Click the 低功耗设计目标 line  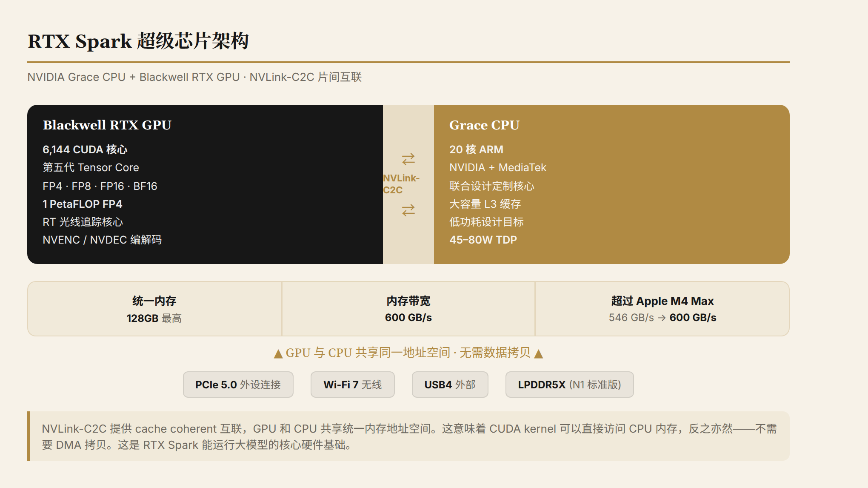(x=486, y=222)
